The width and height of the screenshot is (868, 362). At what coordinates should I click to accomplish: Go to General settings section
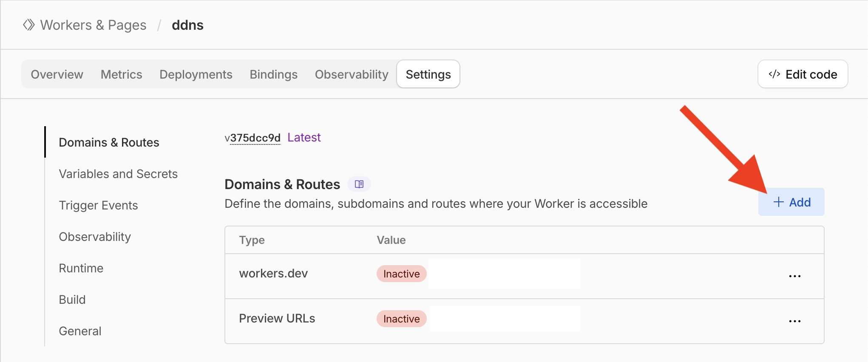pyautogui.click(x=80, y=331)
